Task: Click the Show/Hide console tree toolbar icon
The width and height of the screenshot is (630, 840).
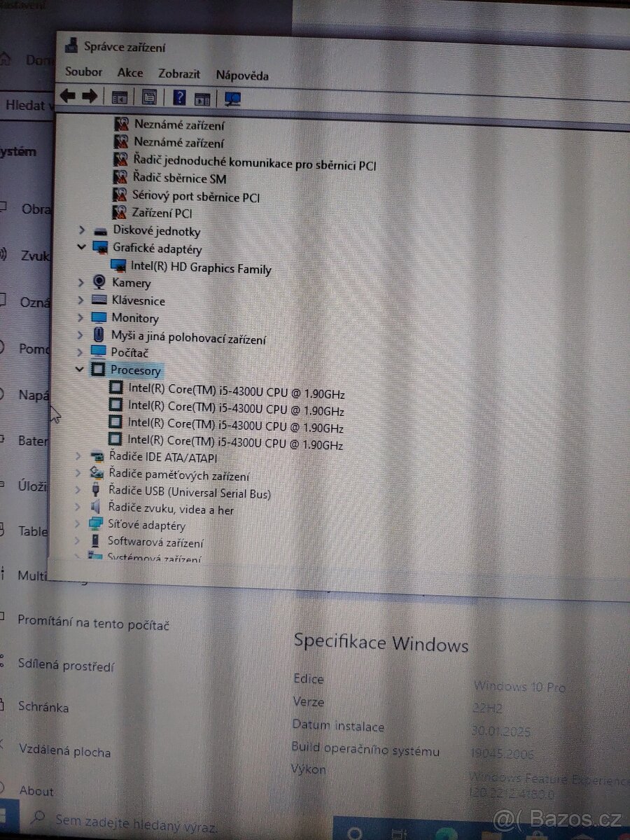Action: click(x=120, y=97)
